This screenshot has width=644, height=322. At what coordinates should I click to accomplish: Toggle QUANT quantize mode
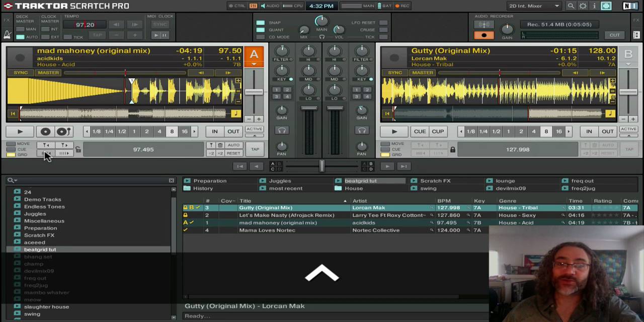[x=261, y=30]
